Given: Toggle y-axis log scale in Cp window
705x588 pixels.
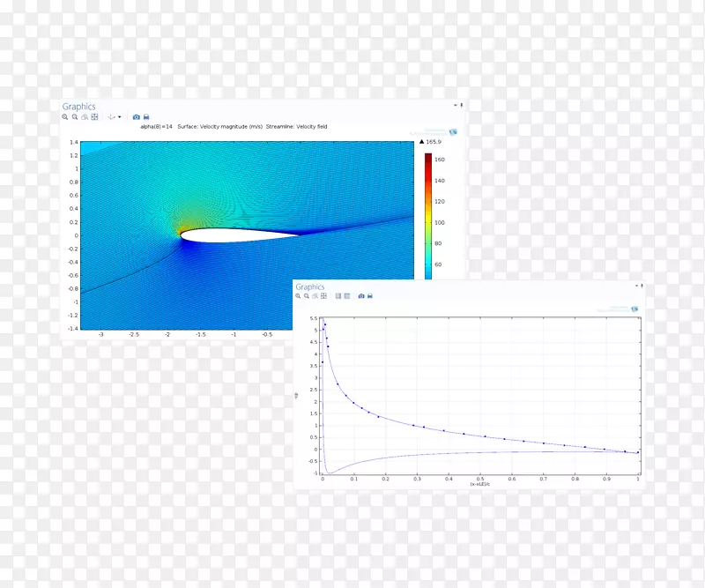Looking at the screenshot, I should (x=346, y=296).
